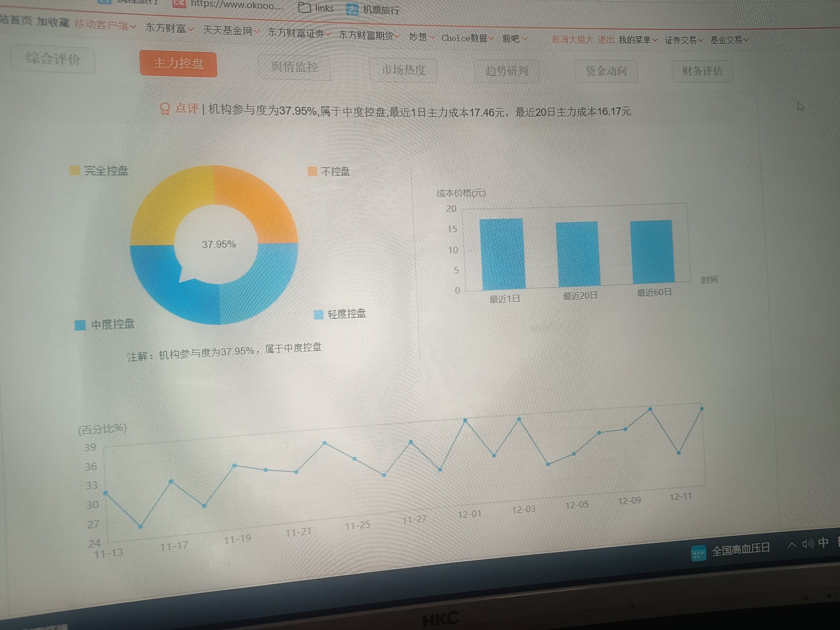Toggle the 不控盘 orange legend swatch

[x=313, y=171]
